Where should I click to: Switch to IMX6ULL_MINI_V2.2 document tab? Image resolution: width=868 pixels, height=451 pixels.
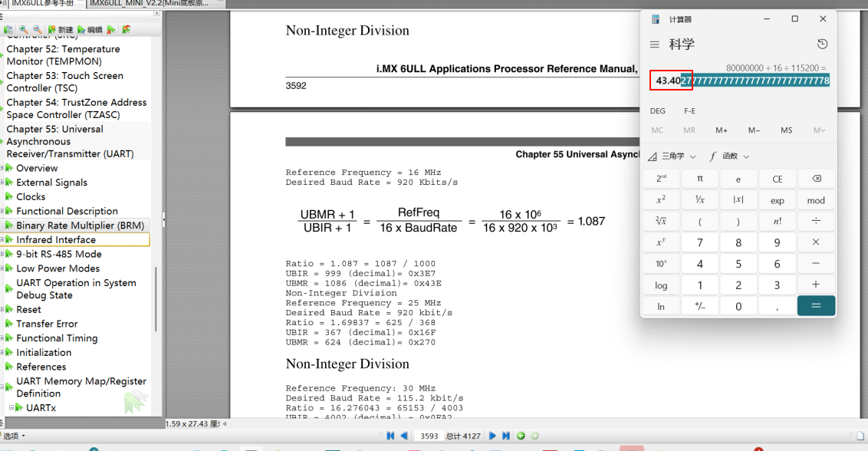150,3
